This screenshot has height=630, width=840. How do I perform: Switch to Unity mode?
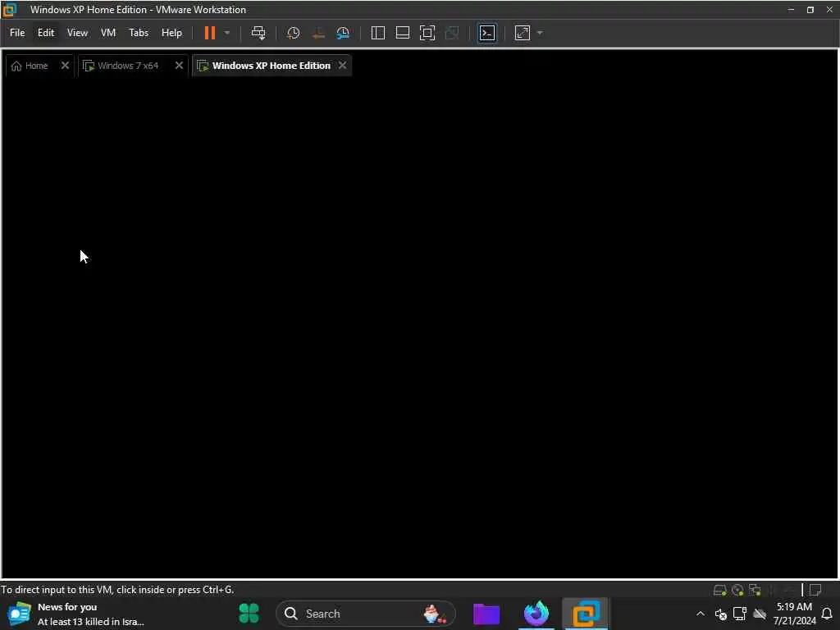tap(452, 33)
